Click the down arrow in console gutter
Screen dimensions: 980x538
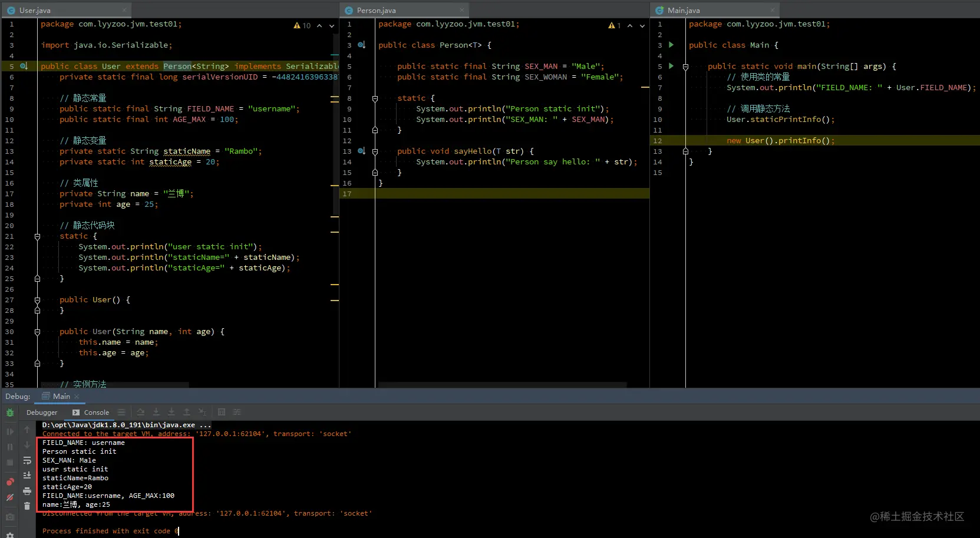(27, 445)
